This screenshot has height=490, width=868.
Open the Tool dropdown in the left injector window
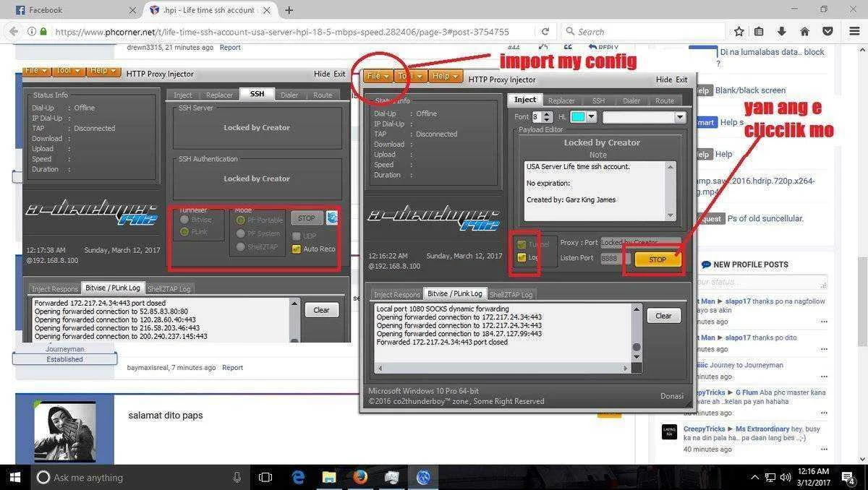[68, 70]
